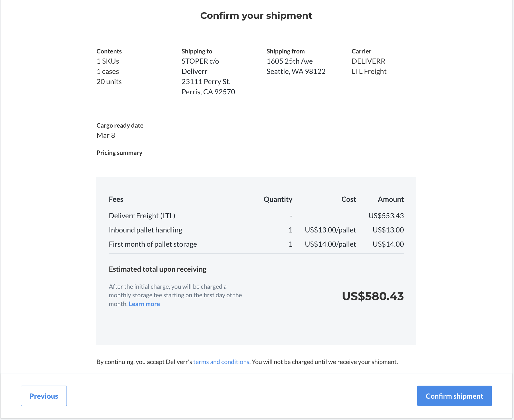514x420 pixels.
Task: Click the Quantity column header
Action: click(x=278, y=199)
